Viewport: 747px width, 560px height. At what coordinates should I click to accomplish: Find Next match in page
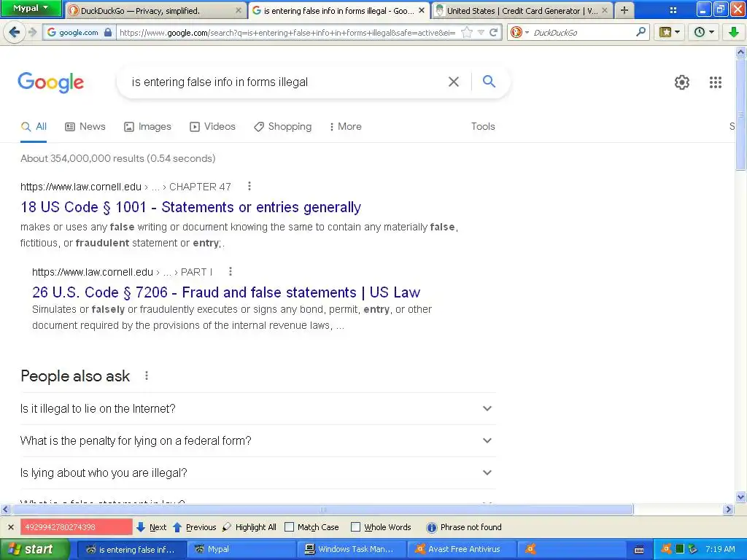click(152, 527)
